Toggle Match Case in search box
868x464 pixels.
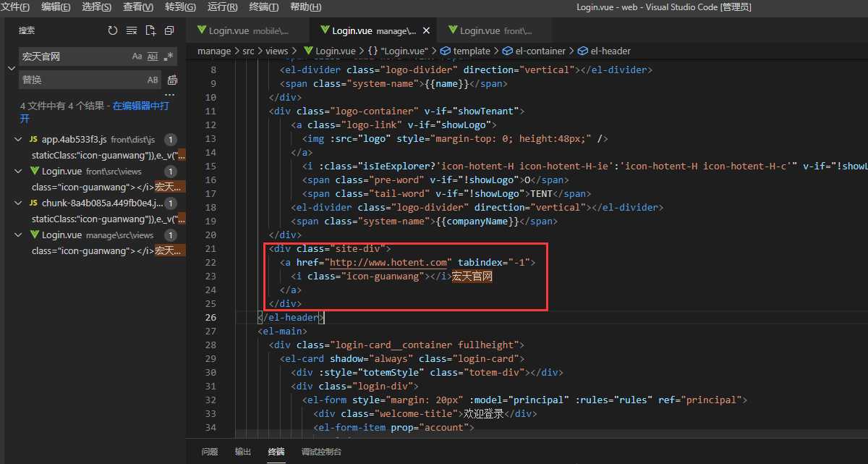137,56
